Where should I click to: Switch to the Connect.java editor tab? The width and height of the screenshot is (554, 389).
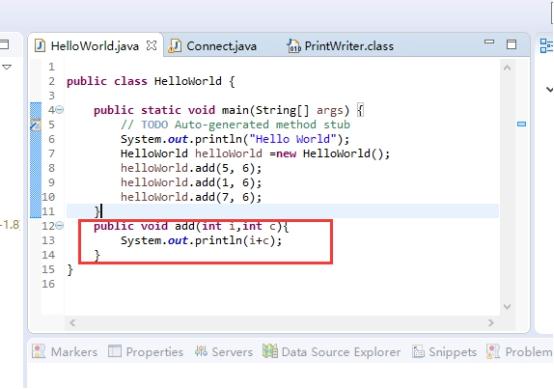tap(213, 46)
